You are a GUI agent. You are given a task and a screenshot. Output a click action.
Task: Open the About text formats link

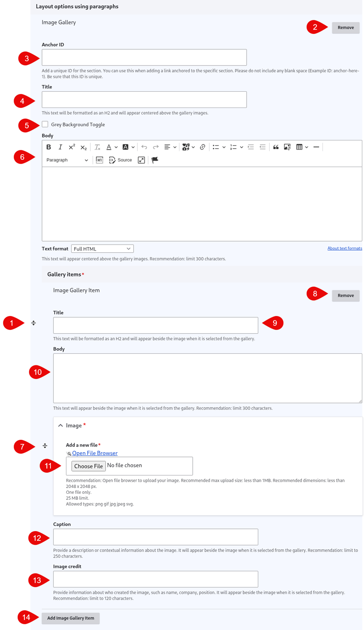345,248
